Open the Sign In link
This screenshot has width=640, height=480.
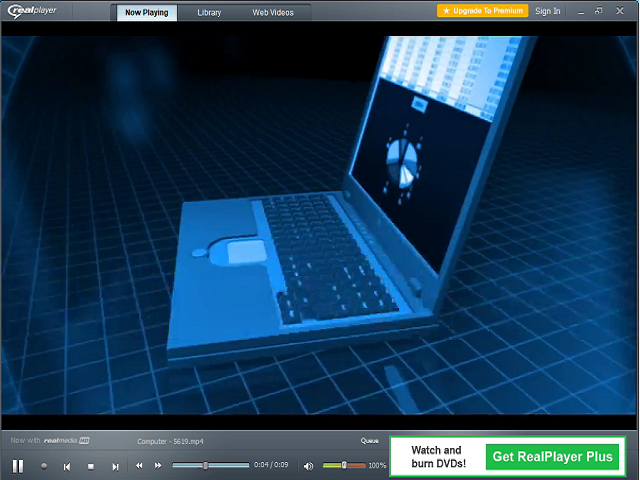click(x=548, y=11)
